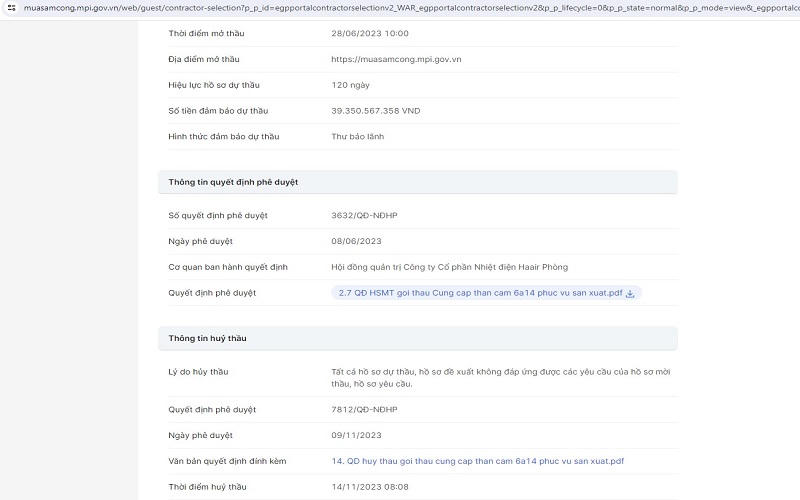
Task: Click the cancellation approval date 09/11/2023
Action: (x=357, y=435)
